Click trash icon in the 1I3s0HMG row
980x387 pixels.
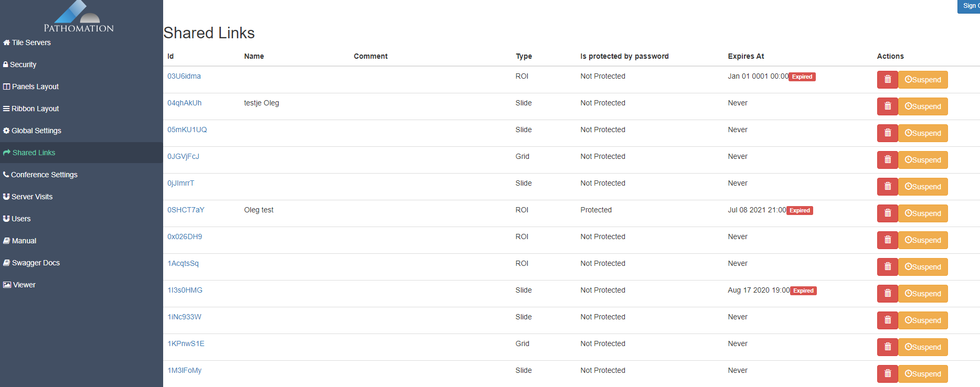[887, 294]
